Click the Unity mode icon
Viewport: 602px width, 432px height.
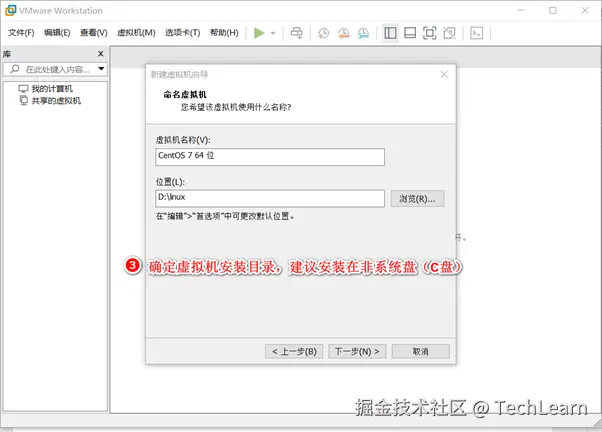[x=449, y=33]
